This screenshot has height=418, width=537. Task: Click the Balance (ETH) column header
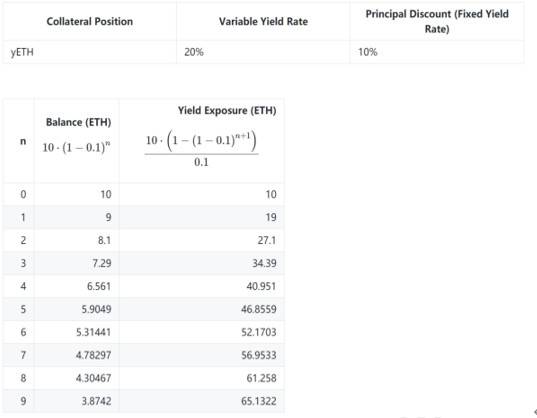[x=78, y=122]
